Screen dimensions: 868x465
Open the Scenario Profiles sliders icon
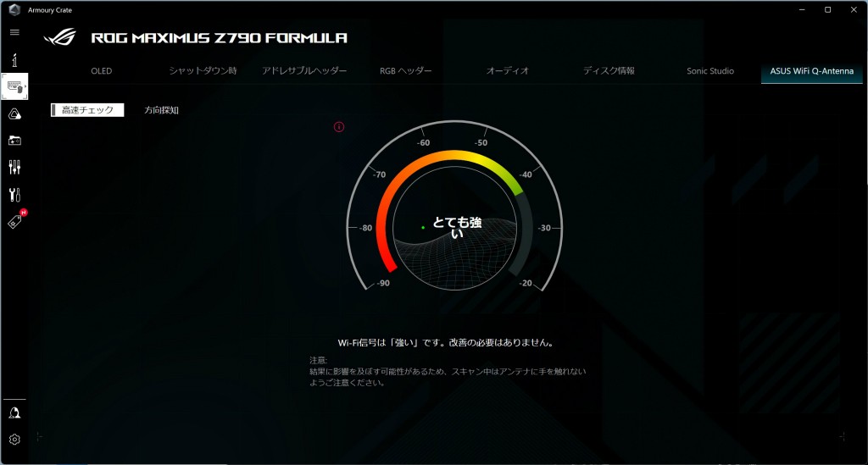click(14, 167)
